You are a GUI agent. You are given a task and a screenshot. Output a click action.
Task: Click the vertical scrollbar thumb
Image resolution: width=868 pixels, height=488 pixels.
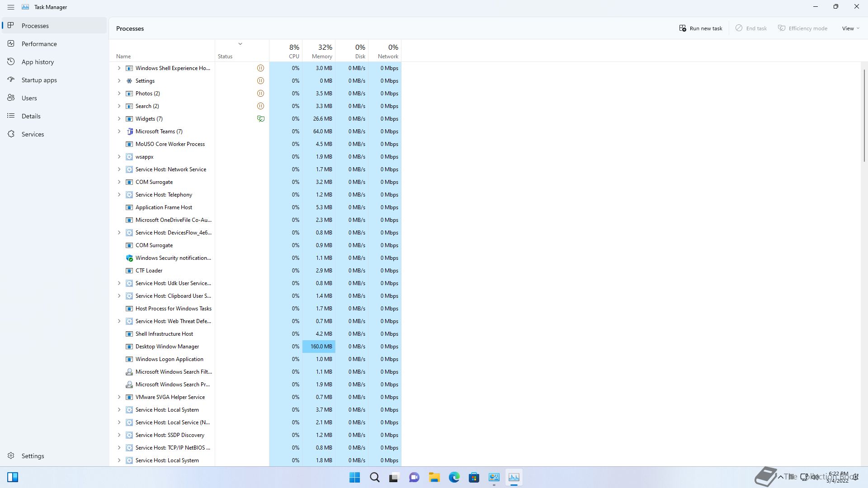864,115
